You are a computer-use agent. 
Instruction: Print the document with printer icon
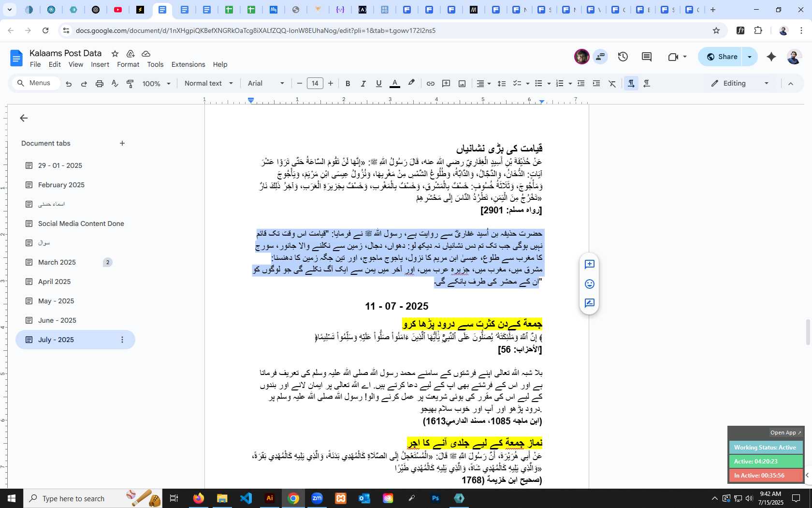100,84
